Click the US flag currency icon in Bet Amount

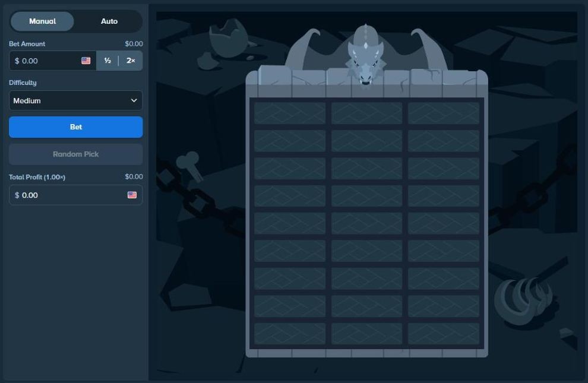86,61
